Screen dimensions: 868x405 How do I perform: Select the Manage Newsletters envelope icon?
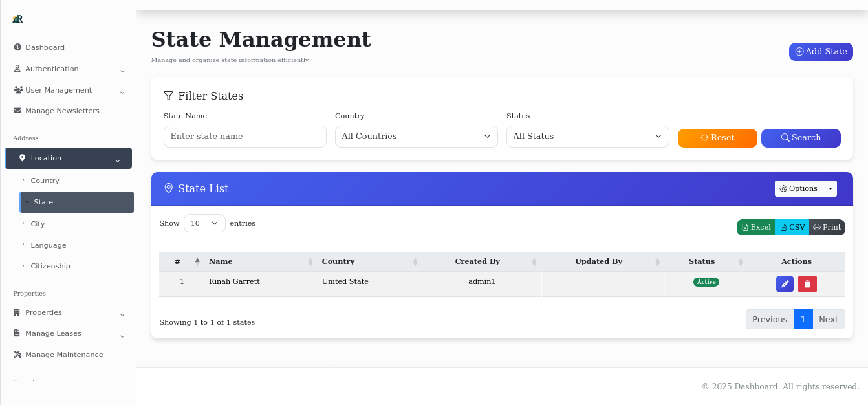coord(16,111)
